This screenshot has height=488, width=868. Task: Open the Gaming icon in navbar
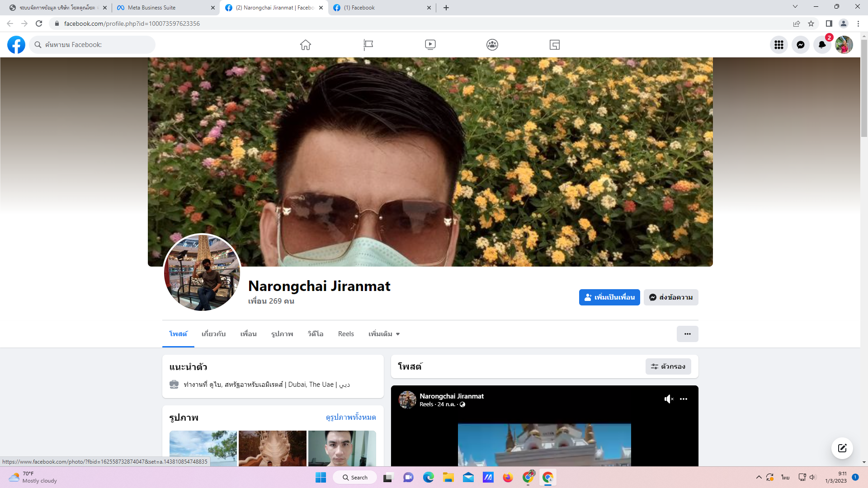(555, 45)
